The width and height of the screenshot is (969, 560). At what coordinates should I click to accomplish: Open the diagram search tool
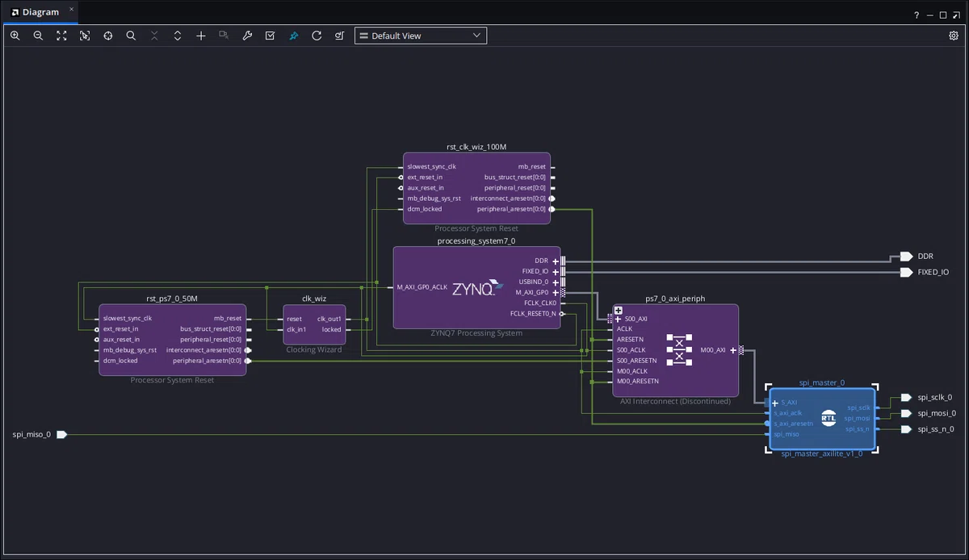pyautogui.click(x=131, y=36)
